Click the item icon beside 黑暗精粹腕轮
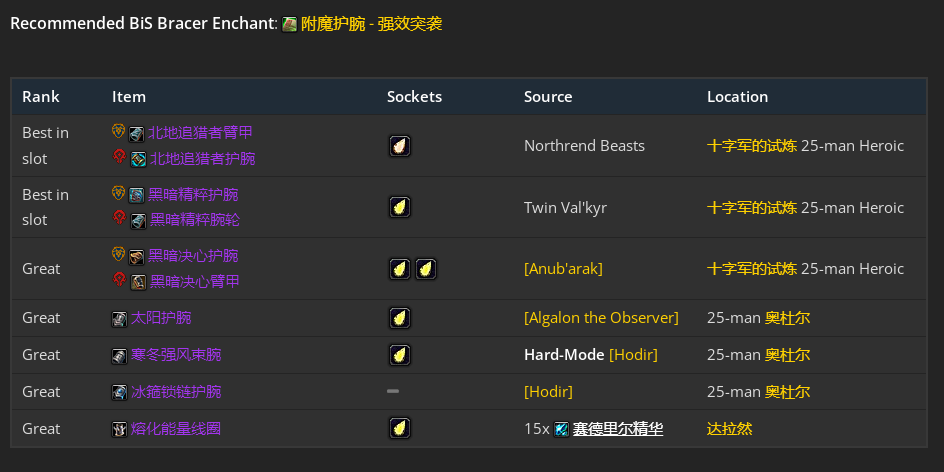Screen dimensions: 944x472 point(137,220)
